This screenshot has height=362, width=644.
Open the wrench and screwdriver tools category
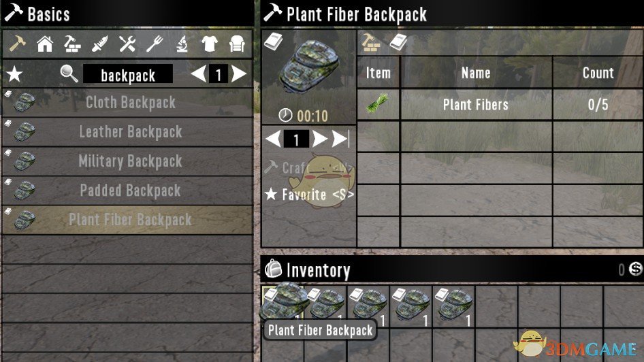coord(127,44)
